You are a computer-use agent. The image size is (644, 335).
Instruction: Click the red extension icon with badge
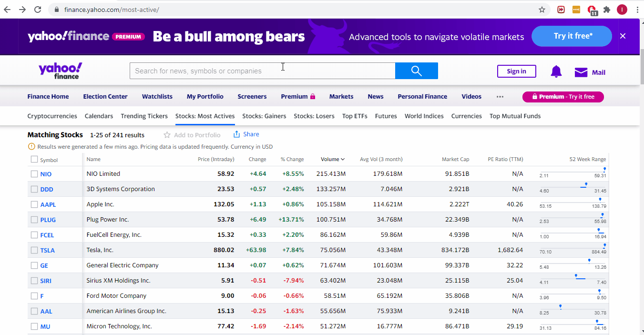tap(592, 10)
